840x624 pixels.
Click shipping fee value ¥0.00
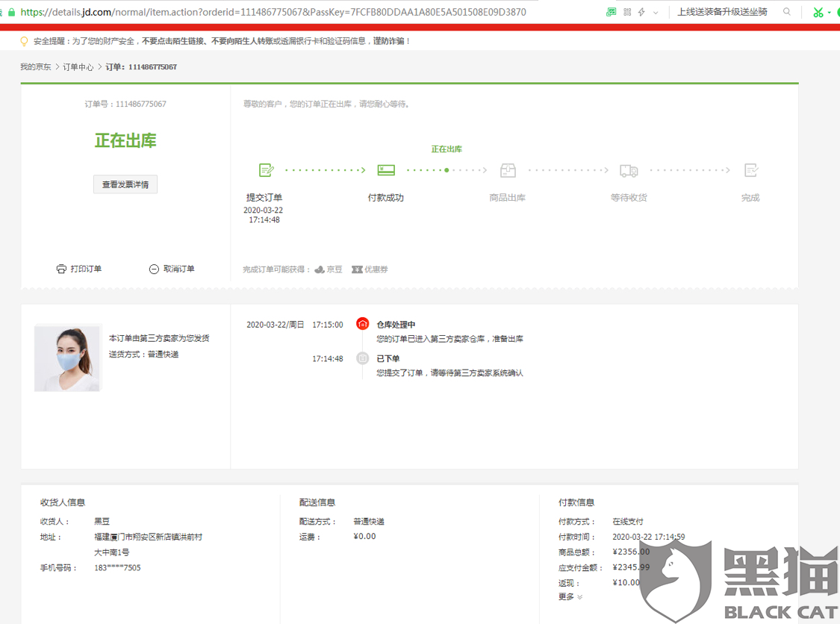365,536
